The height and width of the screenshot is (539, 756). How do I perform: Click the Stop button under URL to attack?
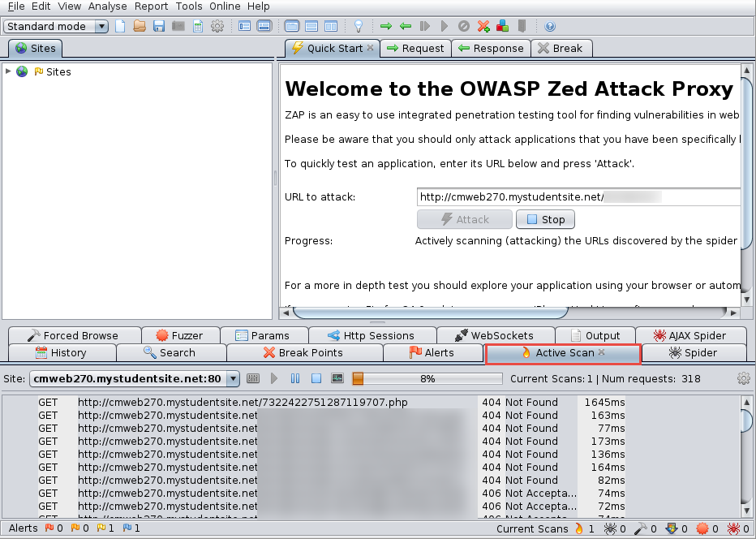coord(545,219)
